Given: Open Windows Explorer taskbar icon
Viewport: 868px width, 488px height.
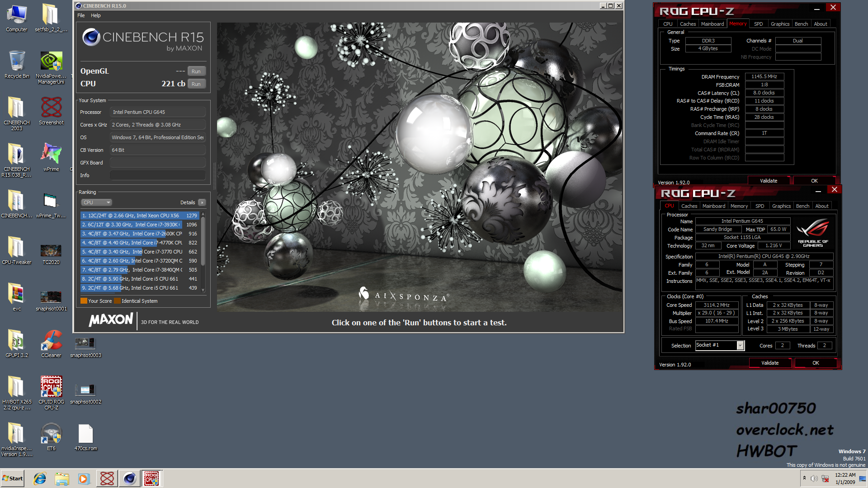Looking at the screenshot, I should 62,479.
